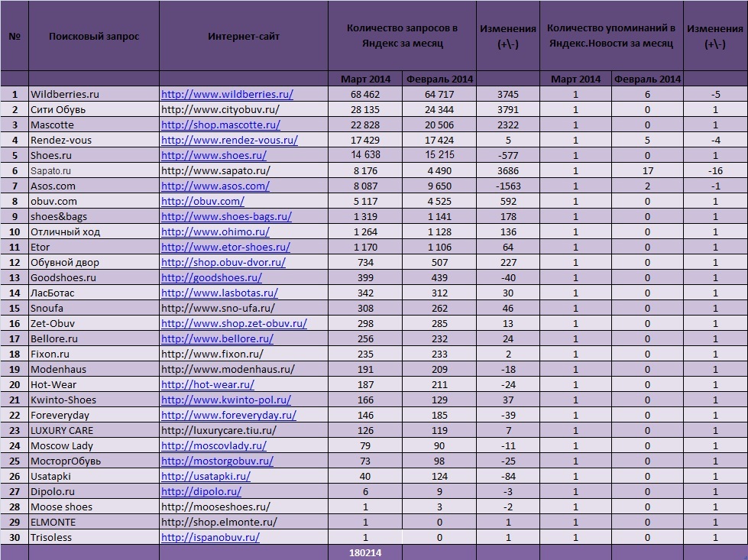Select the 'Интернет-сайт' header cell
Viewport: 748px width, 560px height.
[244, 36]
